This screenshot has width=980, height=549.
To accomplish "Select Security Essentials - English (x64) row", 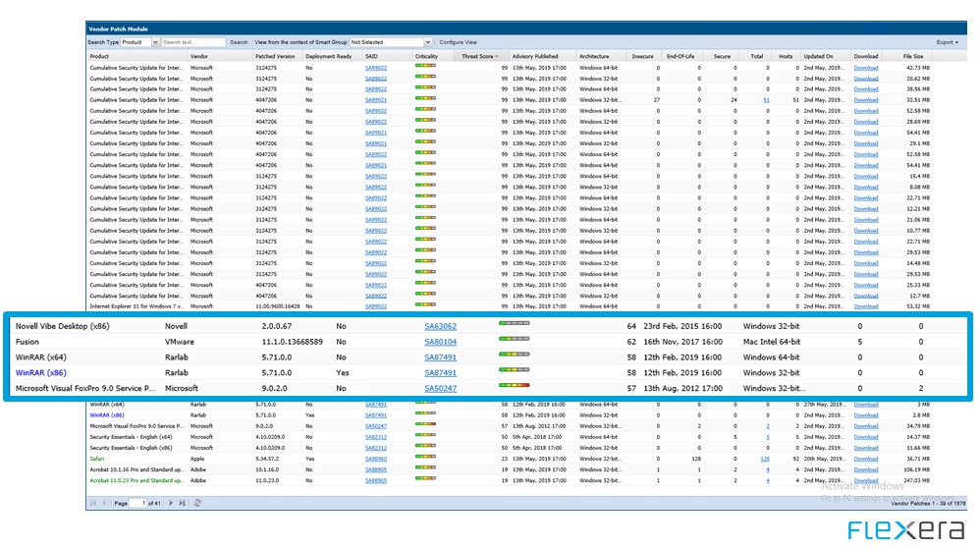I will point(510,437).
